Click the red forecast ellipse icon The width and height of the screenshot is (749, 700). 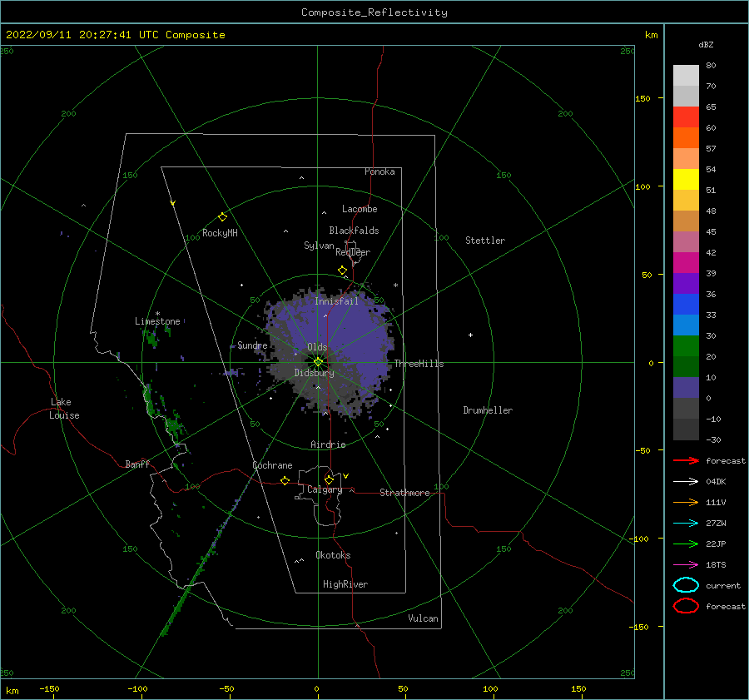[686, 606]
